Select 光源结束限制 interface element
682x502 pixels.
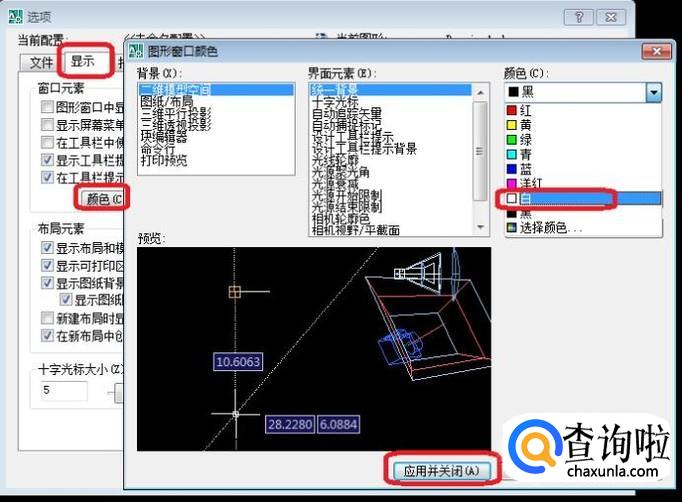click(x=347, y=207)
